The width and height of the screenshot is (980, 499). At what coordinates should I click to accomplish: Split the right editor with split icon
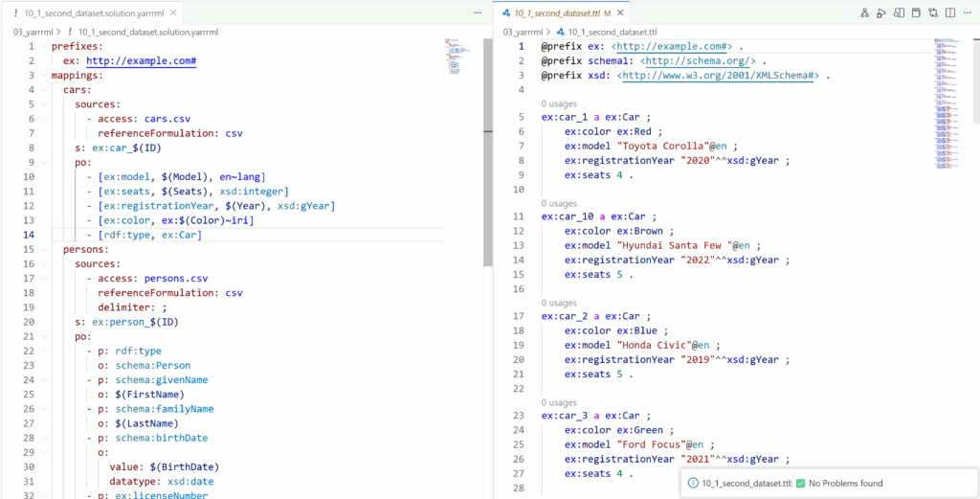[x=950, y=12]
